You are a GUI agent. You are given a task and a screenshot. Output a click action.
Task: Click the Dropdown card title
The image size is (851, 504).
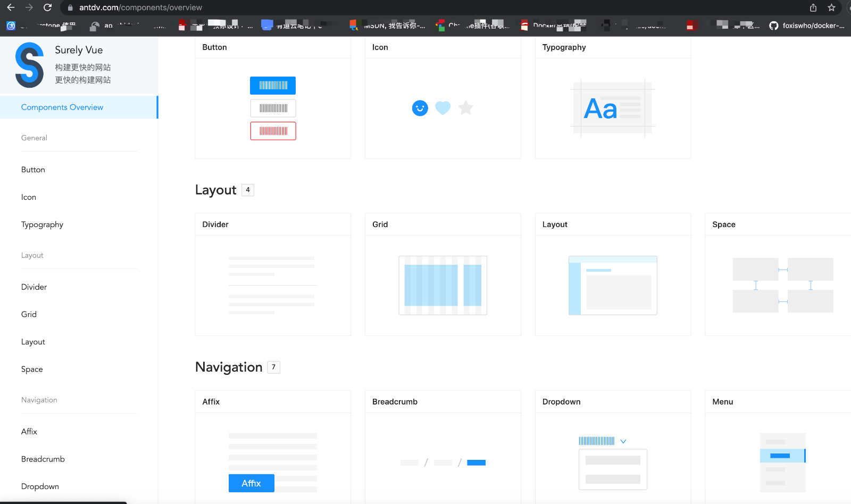pos(562,402)
